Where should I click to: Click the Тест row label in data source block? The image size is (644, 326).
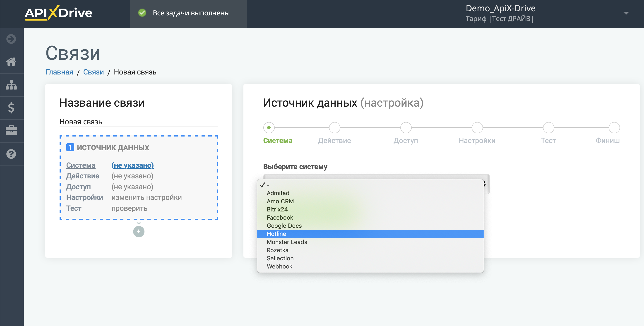tap(74, 208)
